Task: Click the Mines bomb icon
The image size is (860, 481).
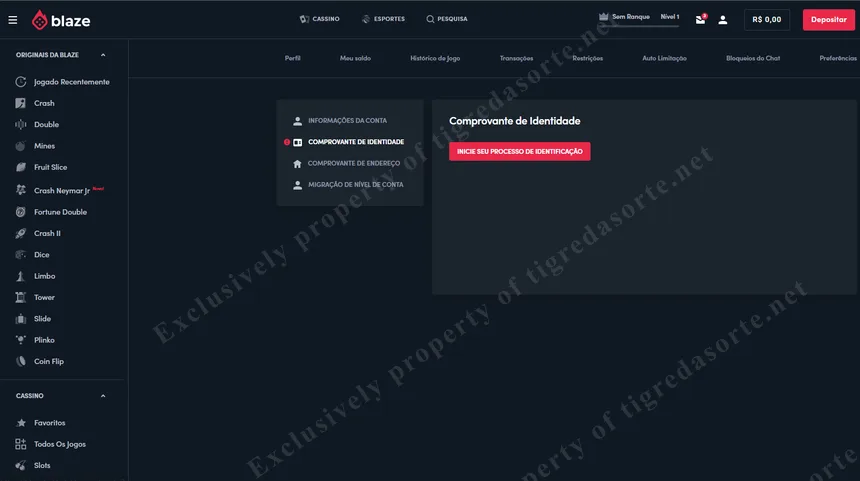Action: [x=21, y=146]
